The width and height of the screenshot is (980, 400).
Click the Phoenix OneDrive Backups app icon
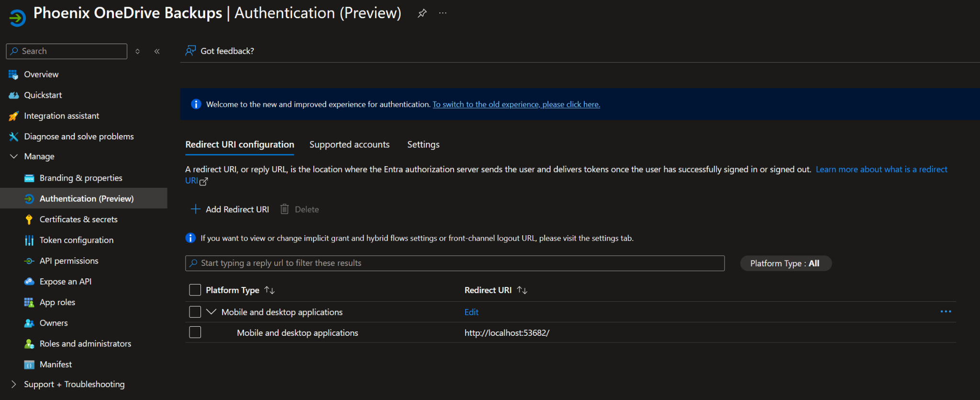coord(18,18)
